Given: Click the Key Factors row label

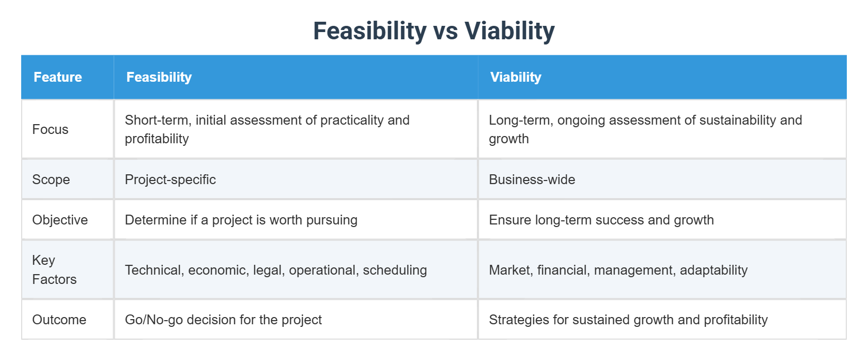Looking at the screenshot, I should (x=54, y=269).
